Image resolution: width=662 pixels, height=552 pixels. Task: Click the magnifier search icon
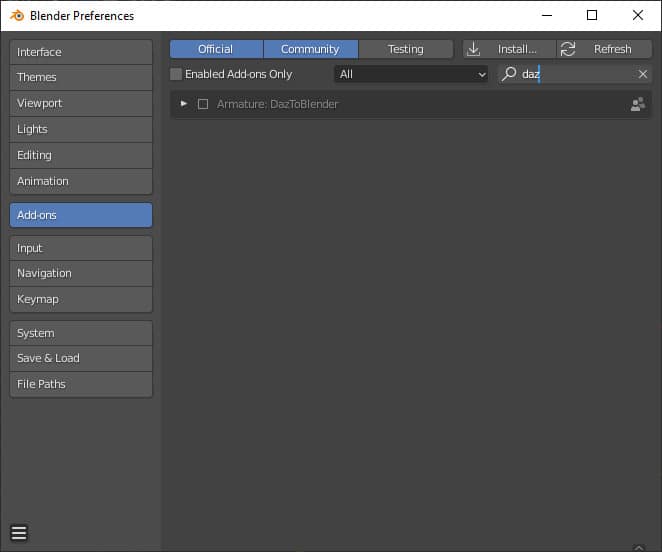click(x=509, y=74)
